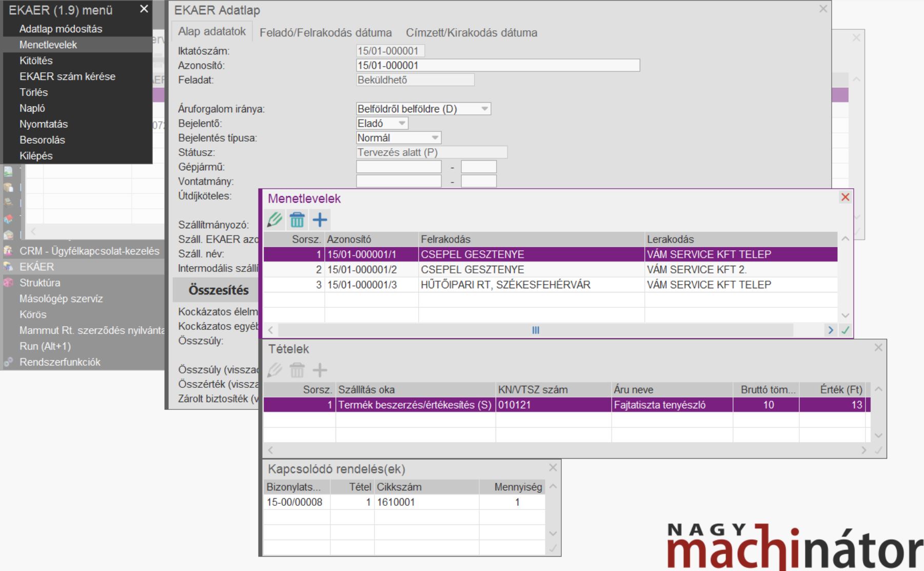Open the Címzett/Kirakodás dátuma tab

pos(471,33)
